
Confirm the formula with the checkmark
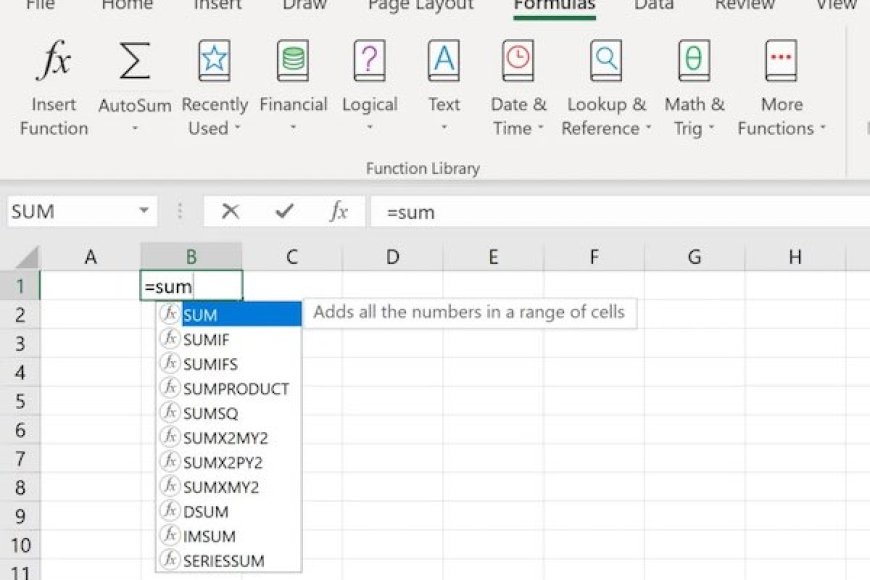tap(283, 211)
